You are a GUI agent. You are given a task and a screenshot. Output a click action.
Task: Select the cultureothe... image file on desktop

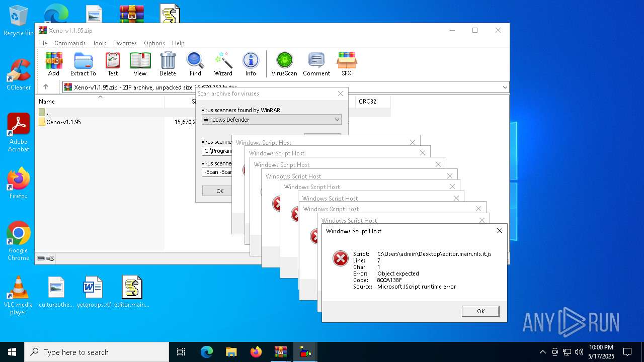(56, 292)
